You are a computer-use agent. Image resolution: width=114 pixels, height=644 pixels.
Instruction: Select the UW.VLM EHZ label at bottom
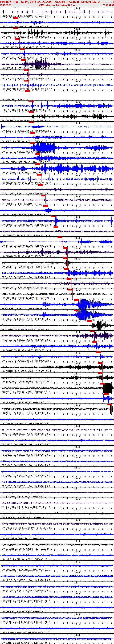(9, 643)
